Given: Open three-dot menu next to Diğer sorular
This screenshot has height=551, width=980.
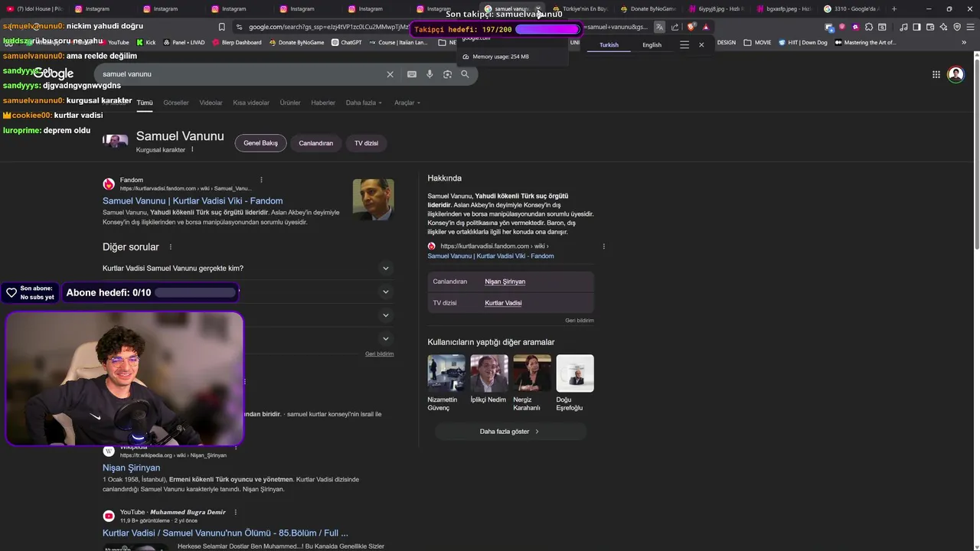Looking at the screenshot, I should [171, 247].
